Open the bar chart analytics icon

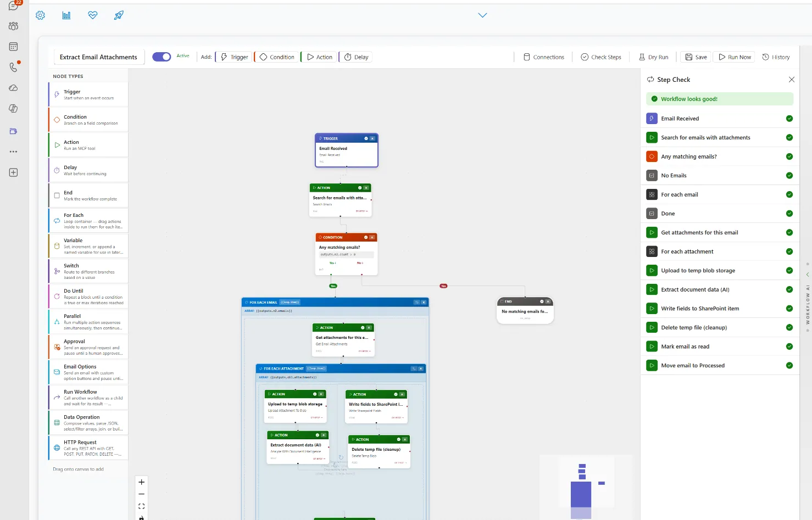click(x=66, y=15)
